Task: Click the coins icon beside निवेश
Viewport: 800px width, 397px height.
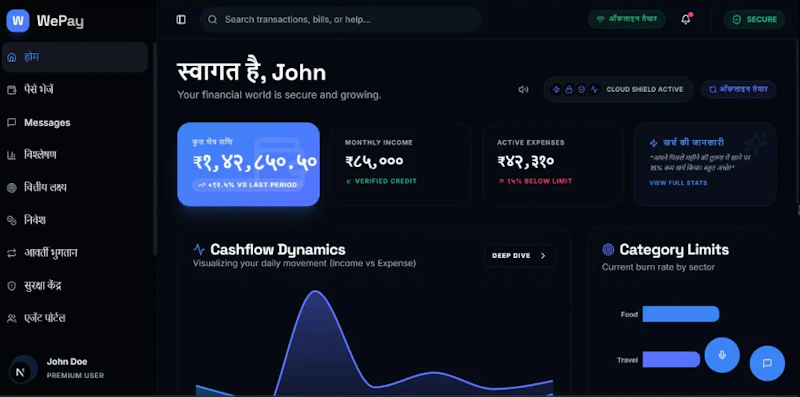Action: coord(11,220)
